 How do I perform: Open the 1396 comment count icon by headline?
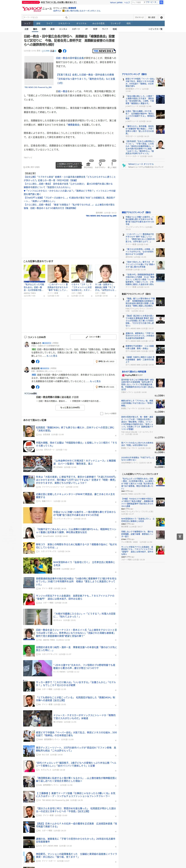tap(46, 51)
